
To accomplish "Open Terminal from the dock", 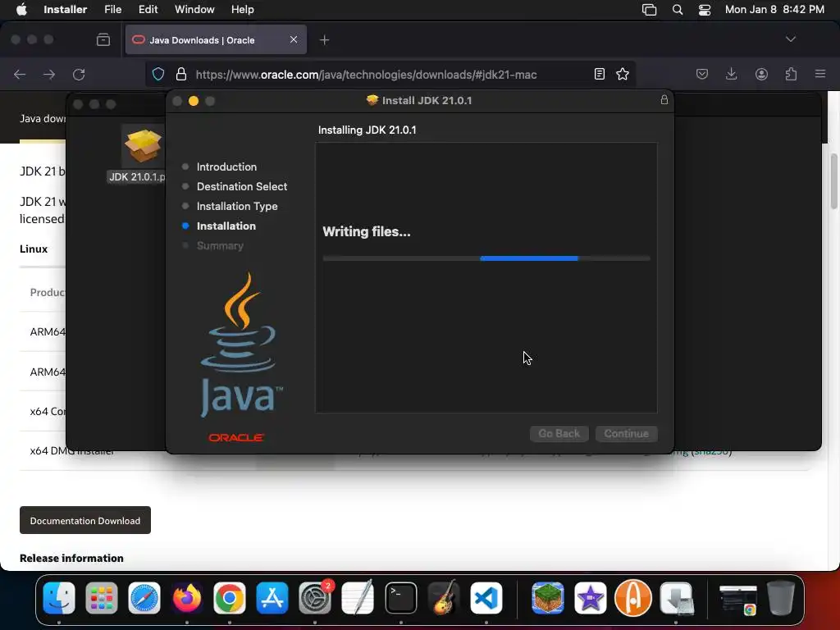I will pos(400,598).
